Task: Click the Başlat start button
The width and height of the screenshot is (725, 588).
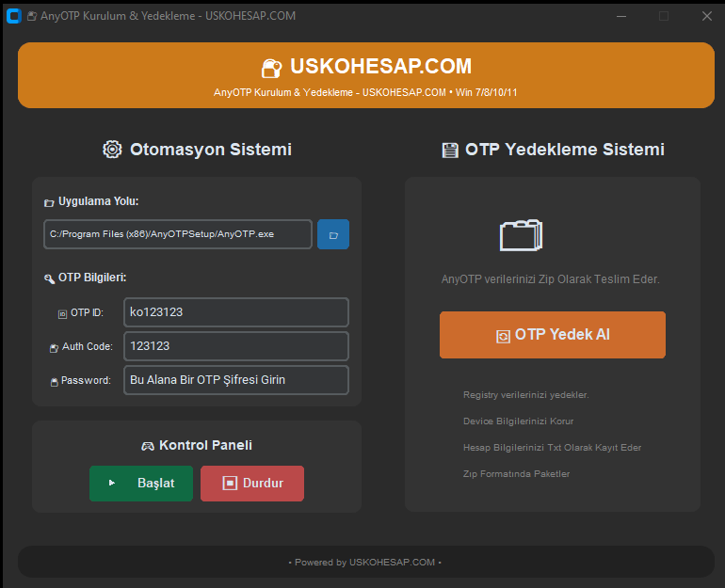Action: [141, 484]
